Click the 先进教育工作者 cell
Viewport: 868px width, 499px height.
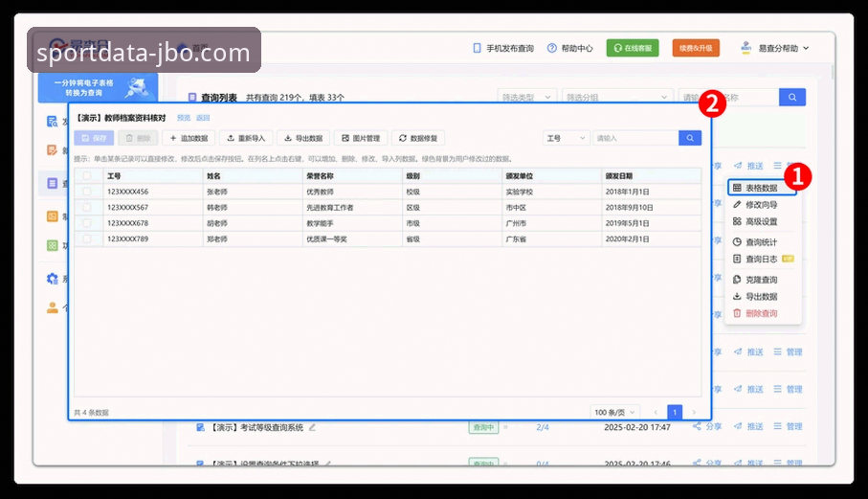(x=352, y=208)
